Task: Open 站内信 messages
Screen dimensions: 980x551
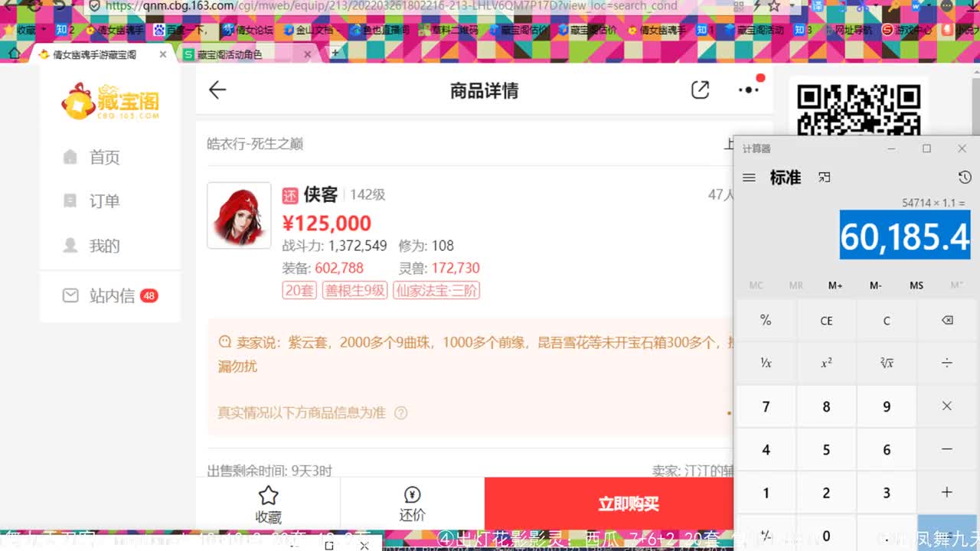Action: (x=109, y=295)
